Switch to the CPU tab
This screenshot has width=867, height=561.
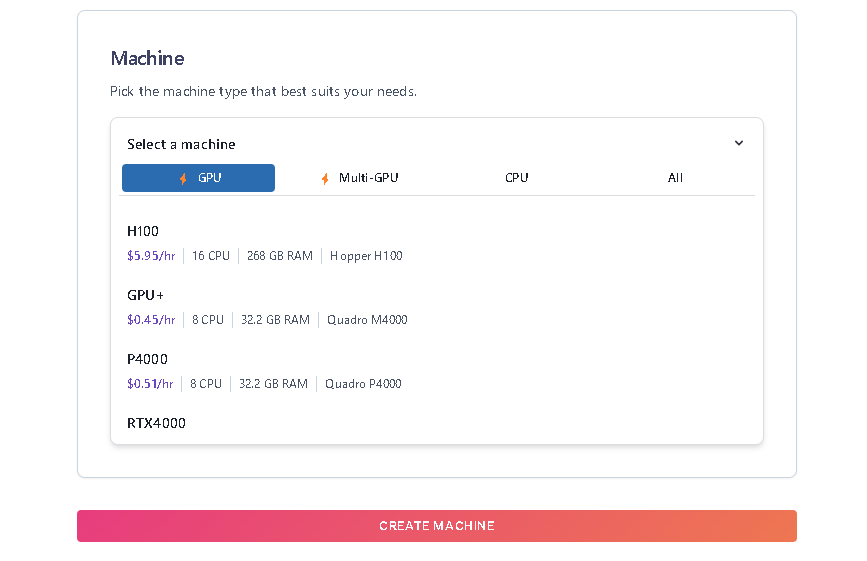[x=516, y=178]
